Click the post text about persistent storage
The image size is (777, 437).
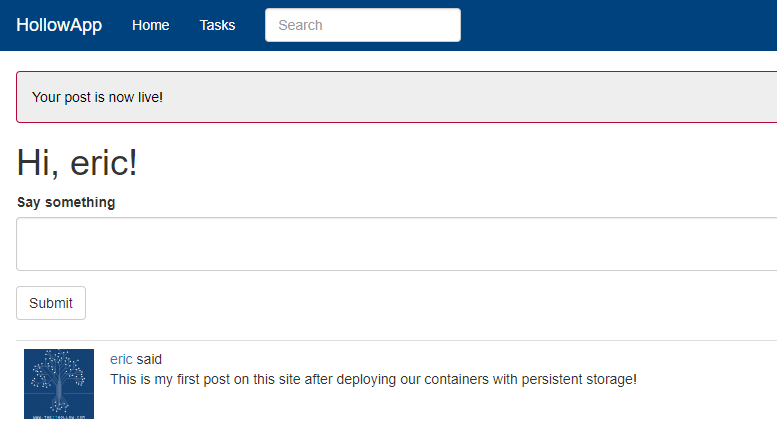coord(373,379)
